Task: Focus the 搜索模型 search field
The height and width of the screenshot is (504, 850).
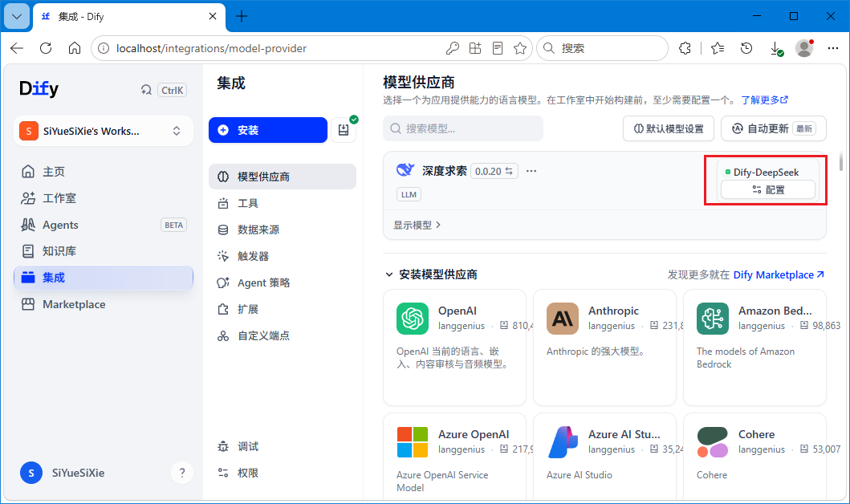Action: (463, 128)
